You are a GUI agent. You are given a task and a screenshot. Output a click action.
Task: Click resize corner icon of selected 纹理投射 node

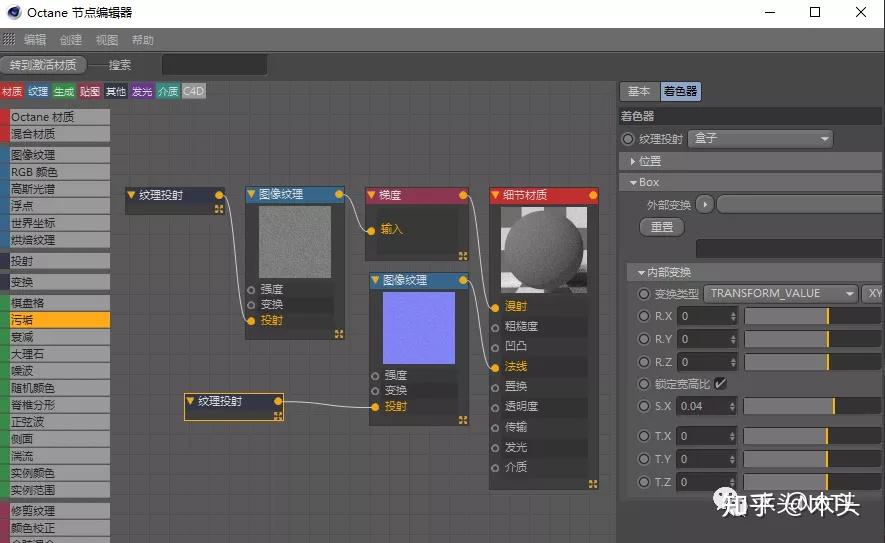[x=278, y=416]
